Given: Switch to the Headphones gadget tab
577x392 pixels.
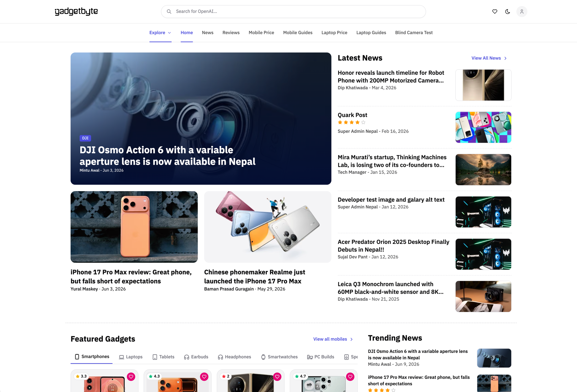Looking at the screenshot, I should 234,357.
